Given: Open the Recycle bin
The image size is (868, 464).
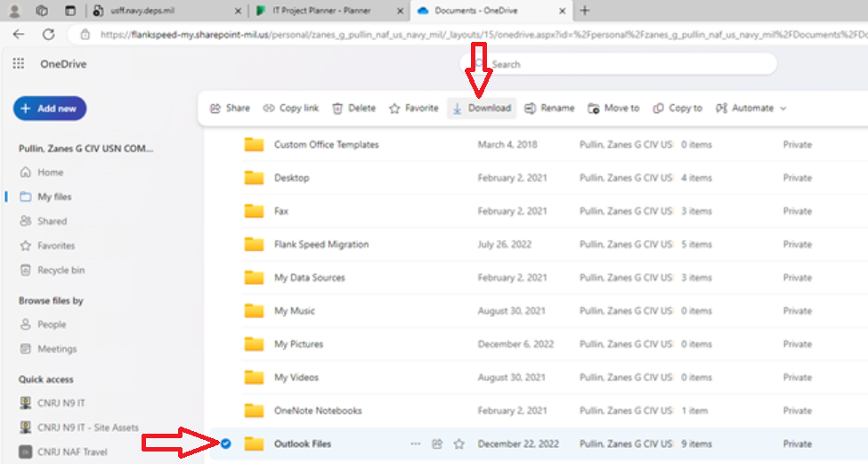Looking at the screenshot, I should point(52,270).
